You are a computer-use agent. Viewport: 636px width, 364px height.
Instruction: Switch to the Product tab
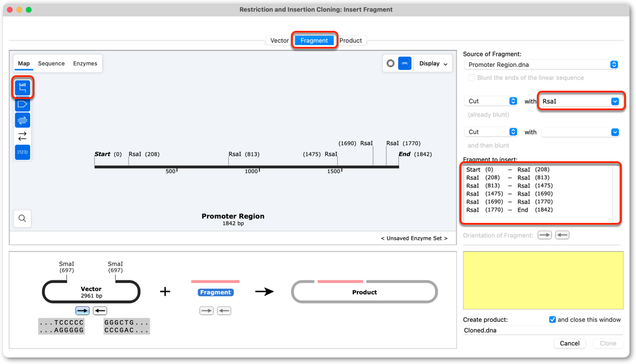350,40
